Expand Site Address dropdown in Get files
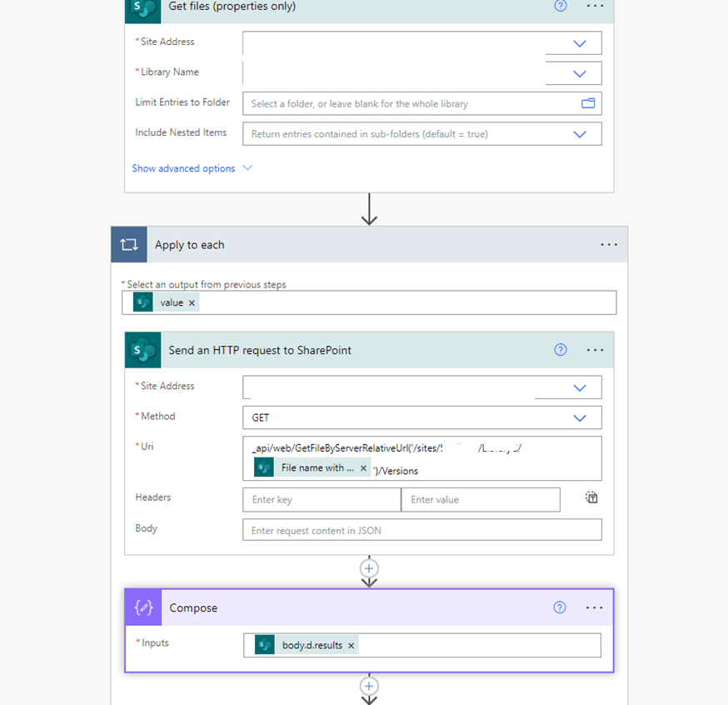This screenshot has width=728, height=705. (580, 43)
